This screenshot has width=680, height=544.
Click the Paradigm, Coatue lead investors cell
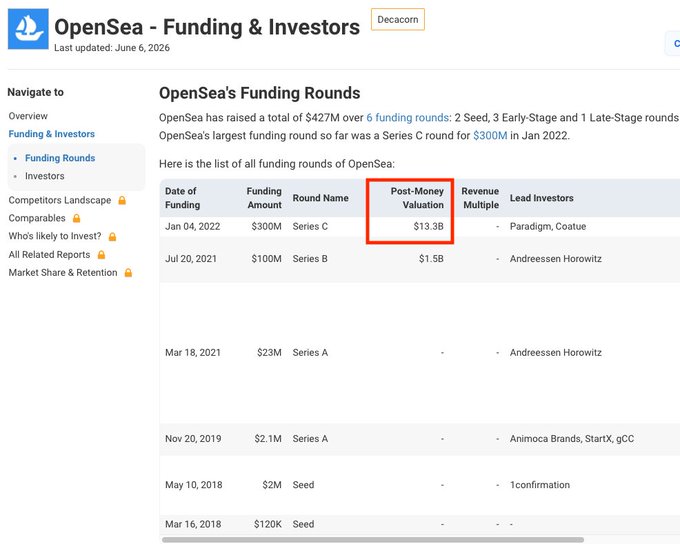(548, 226)
